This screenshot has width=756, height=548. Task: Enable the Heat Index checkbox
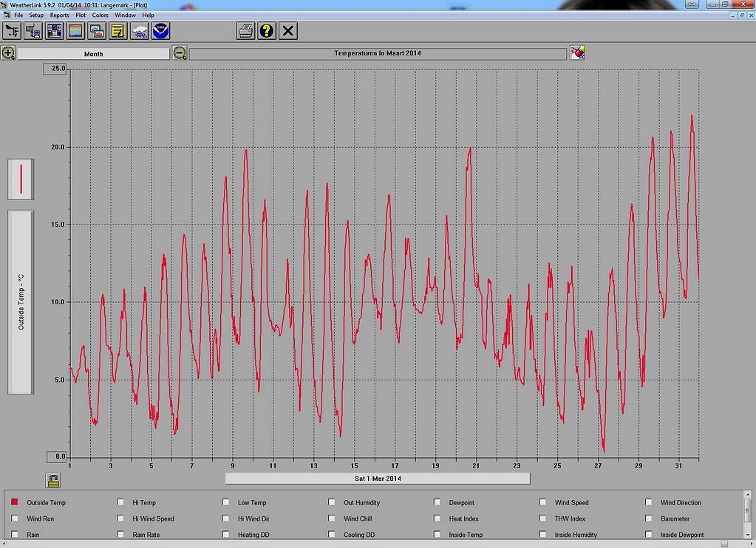437,518
